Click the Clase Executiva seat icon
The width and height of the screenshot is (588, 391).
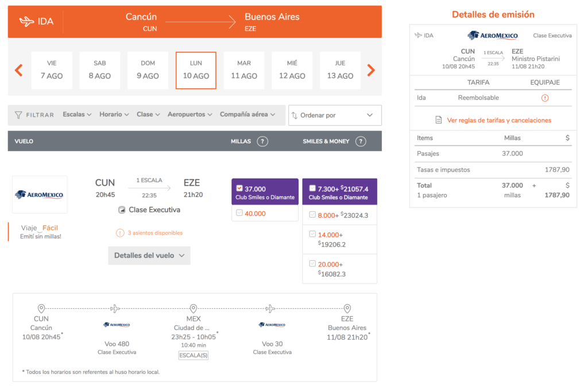point(122,210)
